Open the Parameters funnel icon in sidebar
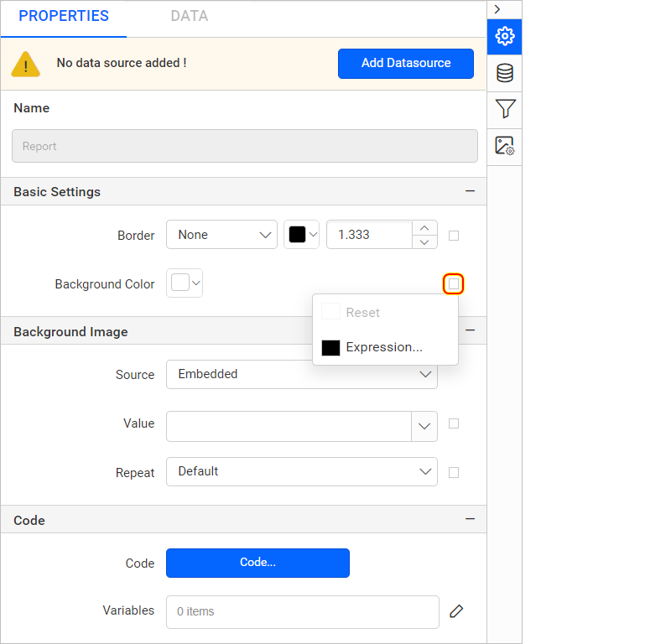Image resolution: width=645 pixels, height=644 pixels. pyautogui.click(x=504, y=109)
